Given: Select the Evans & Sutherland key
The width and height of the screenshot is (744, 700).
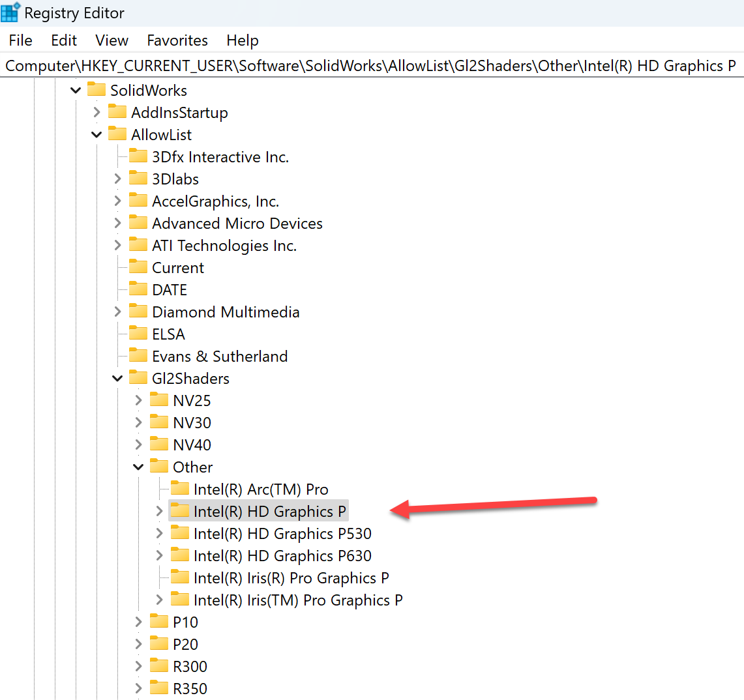Looking at the screenshot, I should tap(220, 356).
